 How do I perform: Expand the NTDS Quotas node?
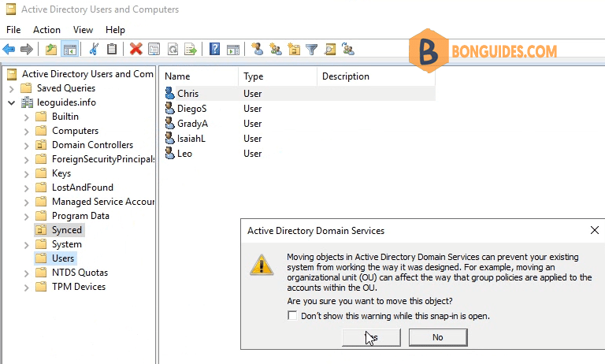tap(26, 273)
